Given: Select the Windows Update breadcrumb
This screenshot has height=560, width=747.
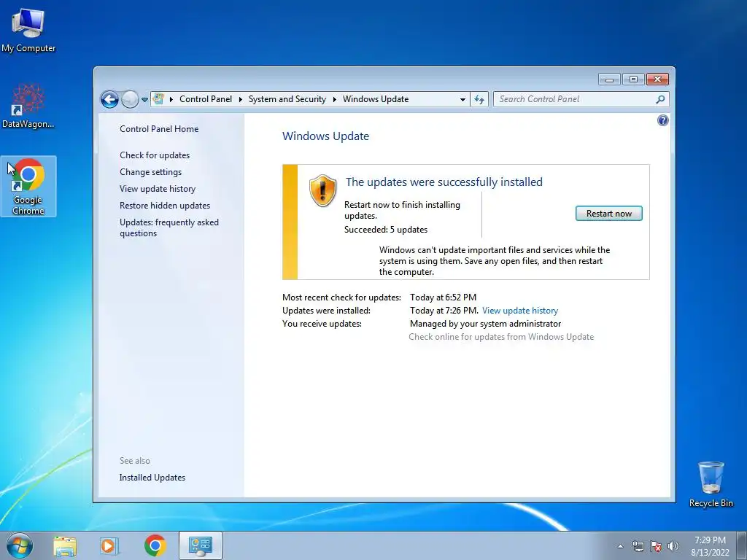Looking at the screenshot, I should point(376,99).
